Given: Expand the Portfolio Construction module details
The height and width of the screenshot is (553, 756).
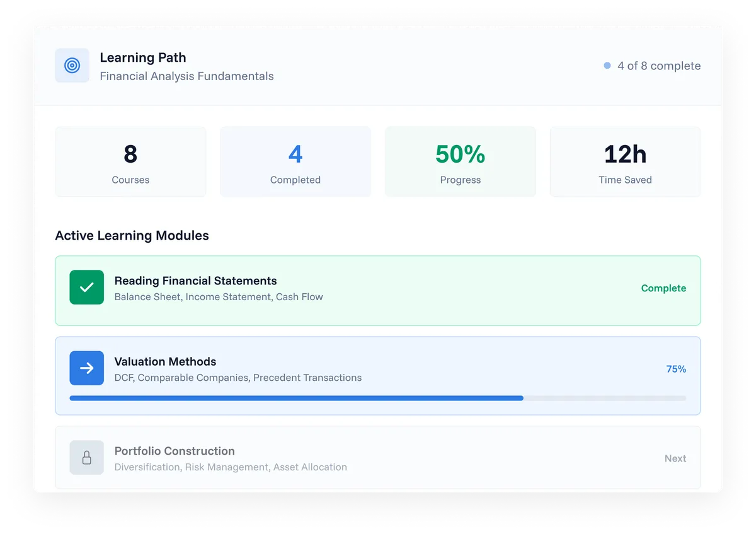Looking at the screenshot, I should click(x=378, y=458).
